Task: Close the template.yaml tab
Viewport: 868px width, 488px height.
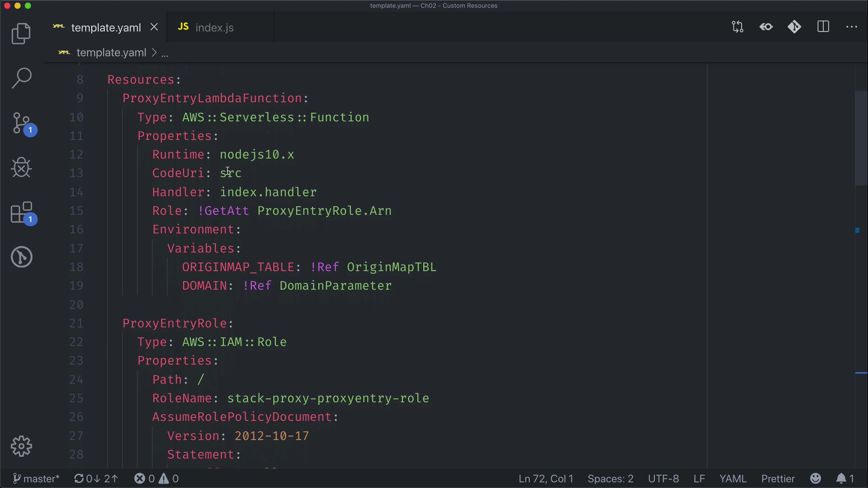Action: pos(154,27)
